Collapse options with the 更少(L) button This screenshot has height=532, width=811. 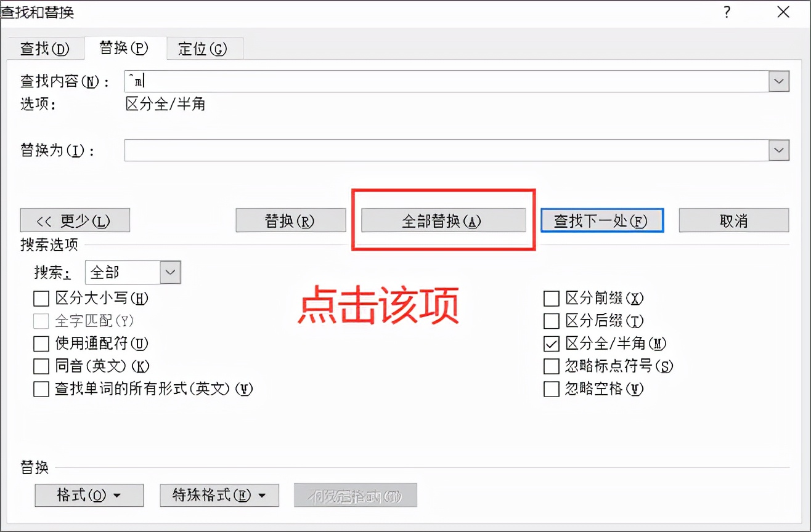tap(75, 220)
